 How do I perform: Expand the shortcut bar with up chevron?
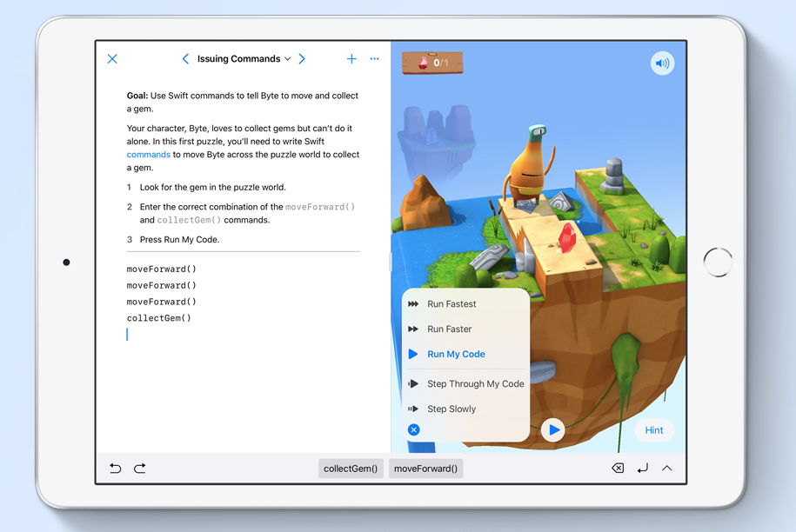click(667, 468)
